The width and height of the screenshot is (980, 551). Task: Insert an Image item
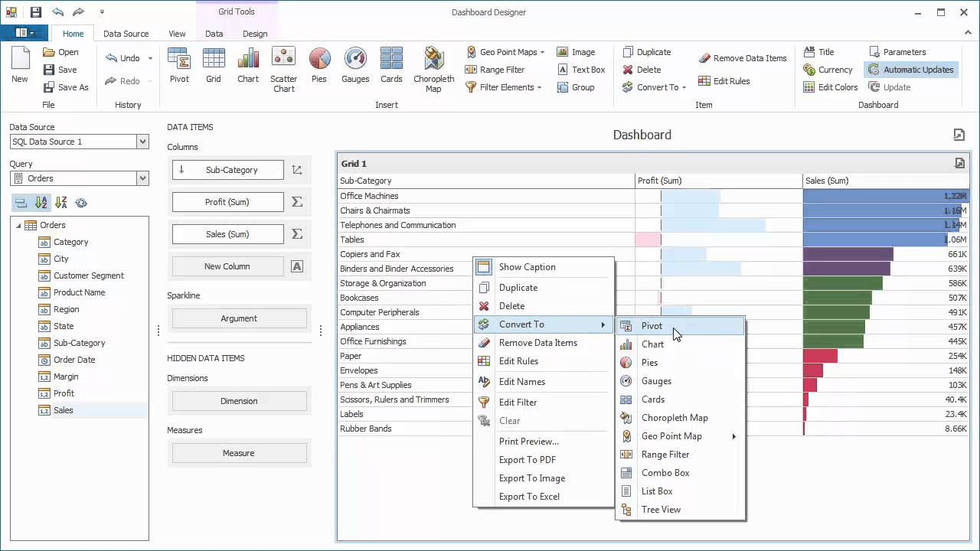click(x=576, y=52)
